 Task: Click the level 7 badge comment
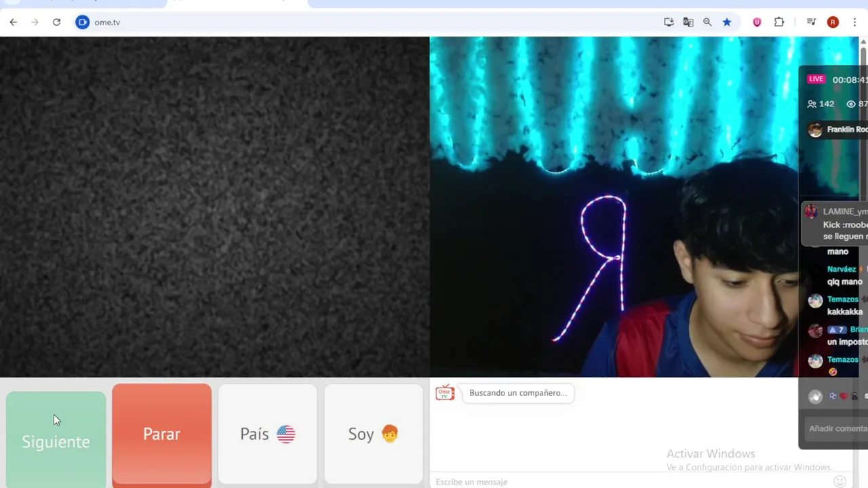coord(836,330)
